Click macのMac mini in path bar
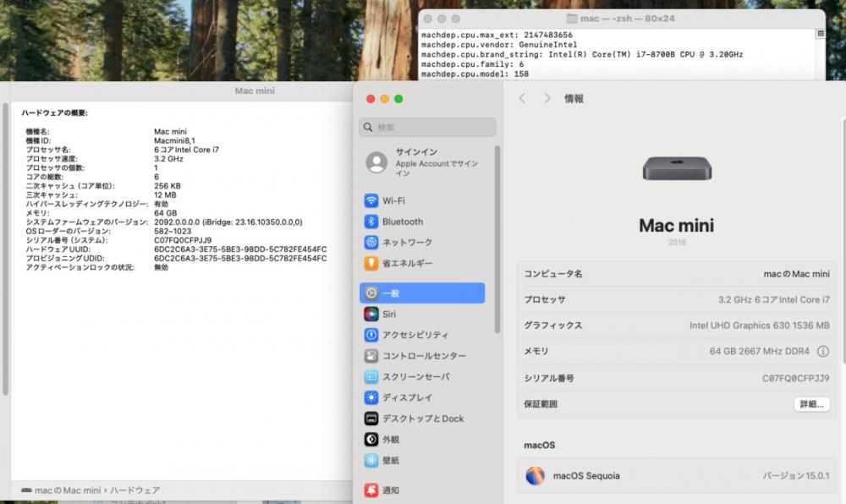This screenshot has height=504, width=846. pyautogui.click(x=68, y=490)
